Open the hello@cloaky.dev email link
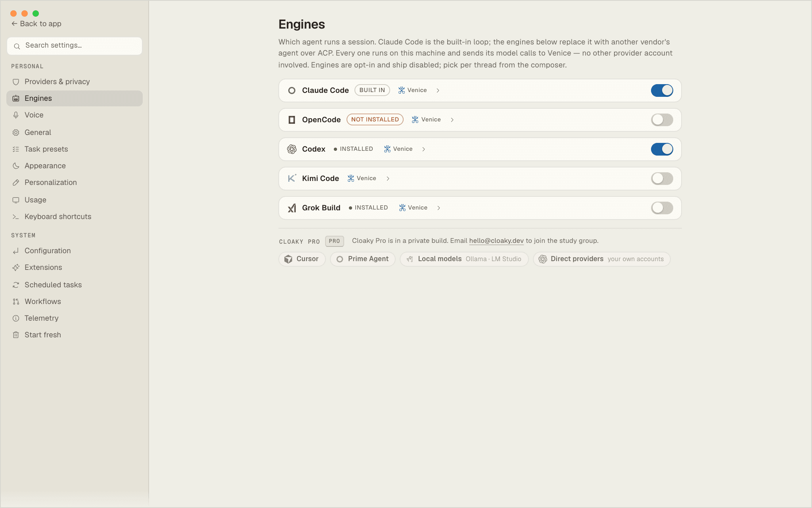The image size is (812, 508). (496, 241)
